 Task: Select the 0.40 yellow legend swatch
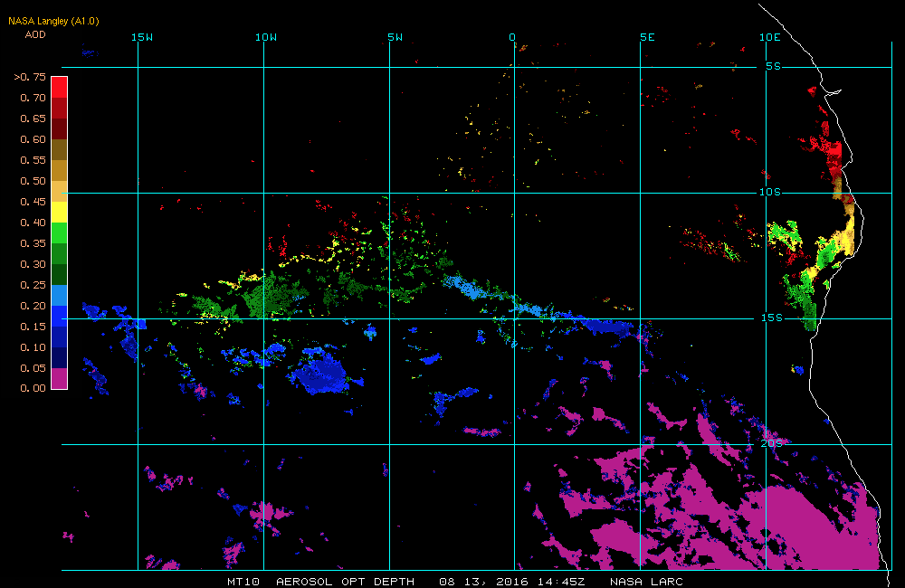60,212
